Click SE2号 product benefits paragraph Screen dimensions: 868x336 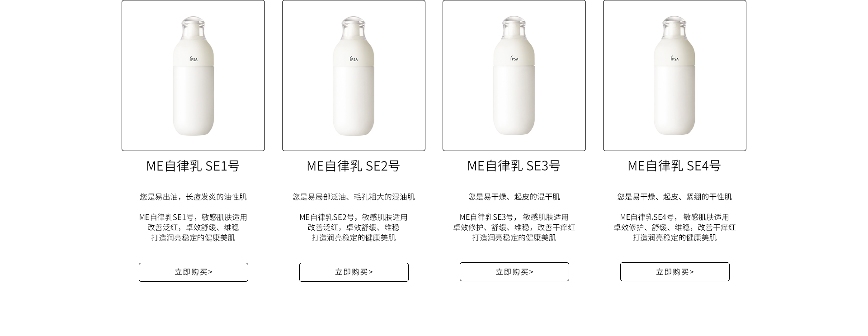coord(354,227)
